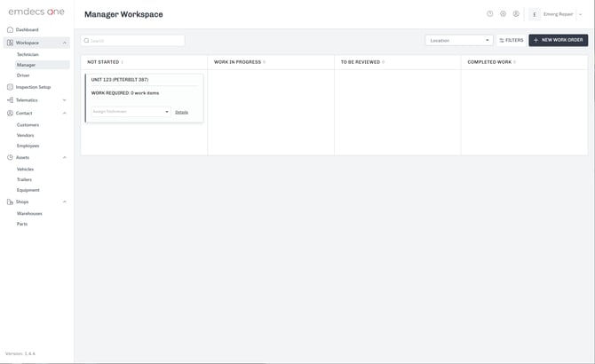Select Technician under Workspace
This screenshot has width=595, height=364.
pos(28,54)
